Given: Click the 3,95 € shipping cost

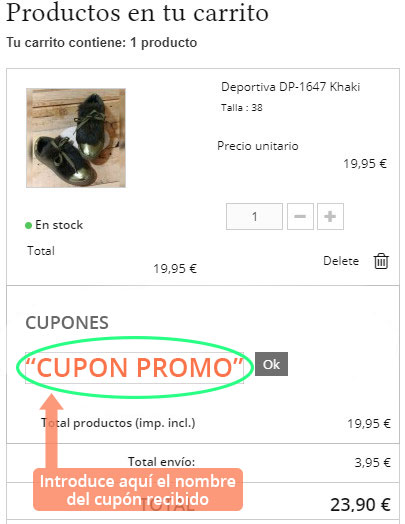Looking at the screenshot, I should [x=372, y=463].
